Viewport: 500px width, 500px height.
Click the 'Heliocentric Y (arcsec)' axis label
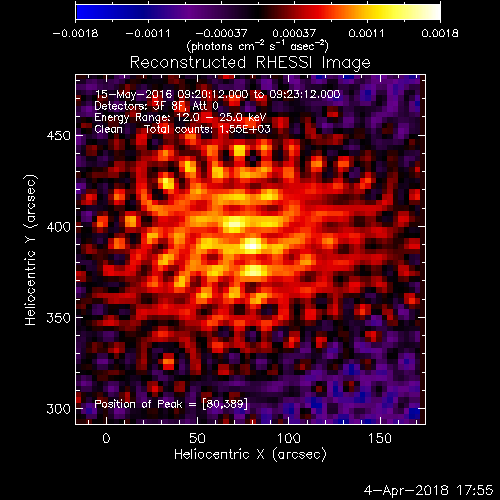(31, 250)
